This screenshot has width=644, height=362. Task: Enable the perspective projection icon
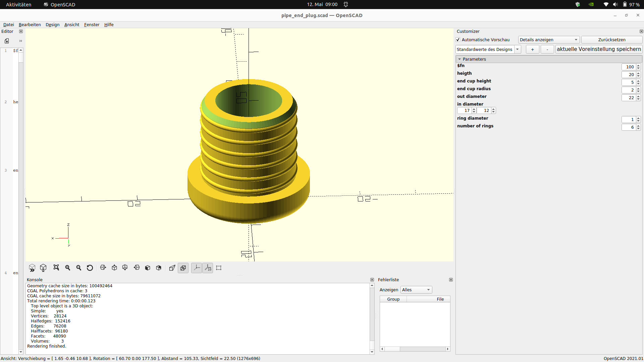pos(172,268)
